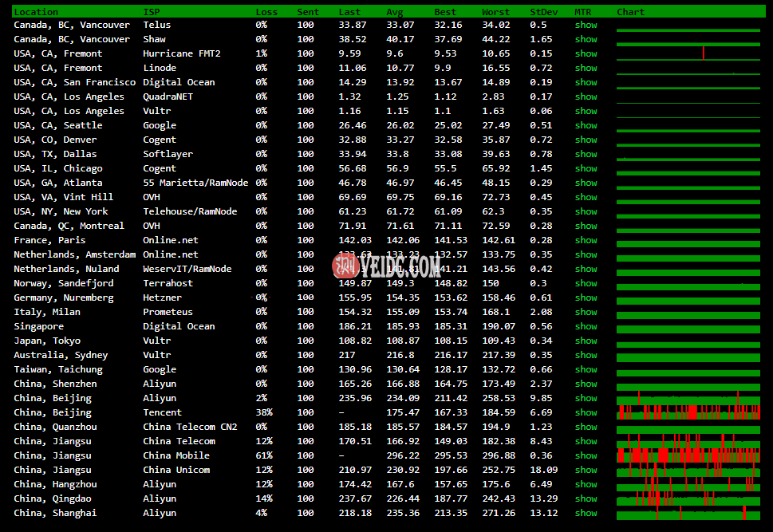Open MTR show link for Fremont Linode
773x532 pixels.
[586, 68]
